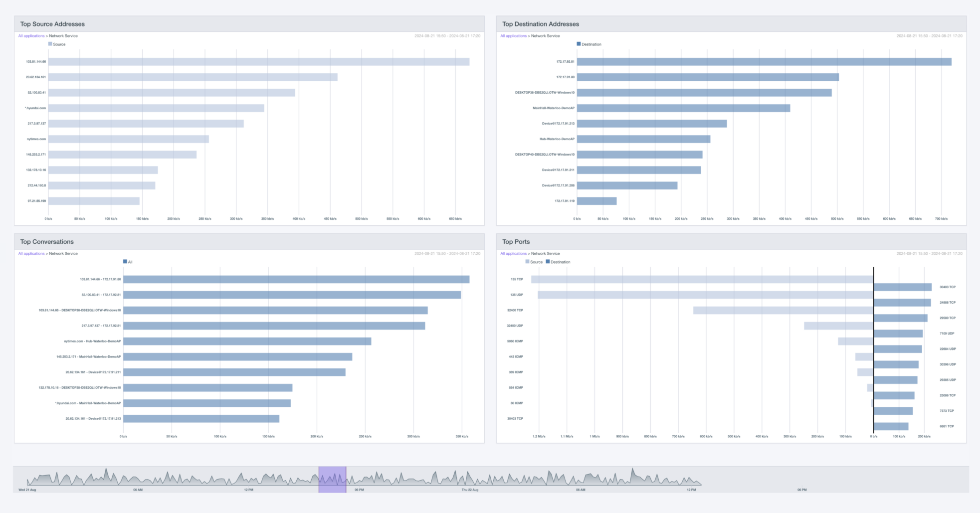Click the *.hyundai.com source label
Screen dimensions: 980x513
(x=36, y=108)
